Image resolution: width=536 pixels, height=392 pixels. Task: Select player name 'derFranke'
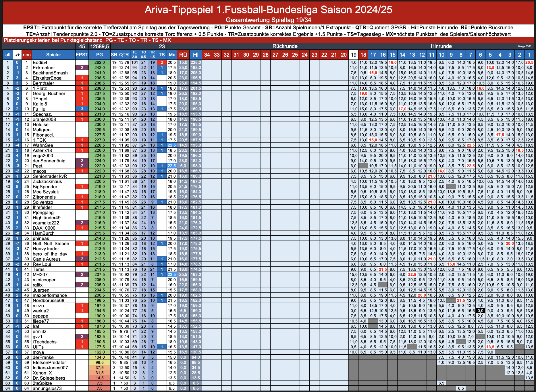[x=43, y=357]
